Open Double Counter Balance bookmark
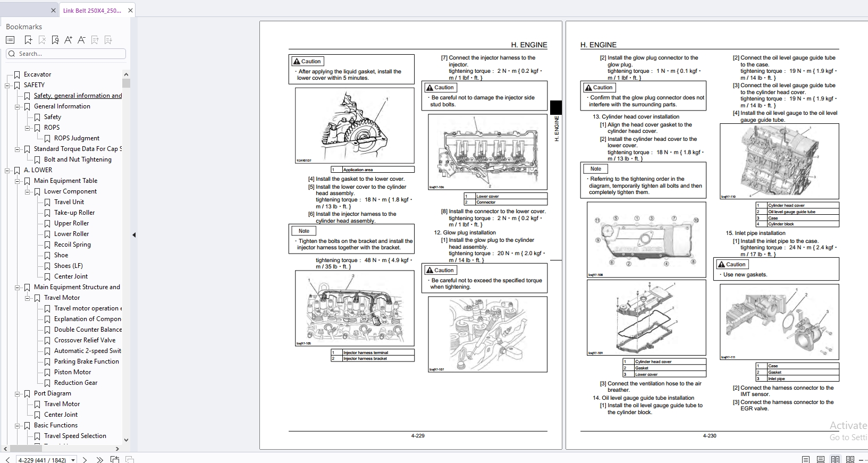Image resolution: width=868 pixels, height=463 pixels. pos(88,330)
